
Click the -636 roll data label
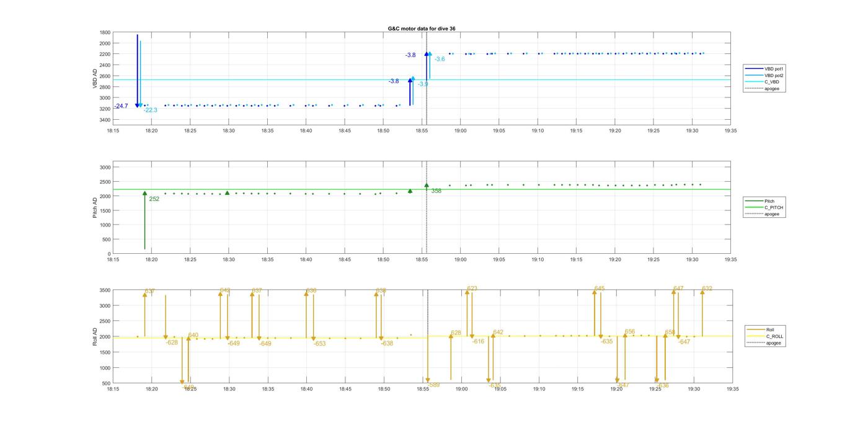(663, 385)
